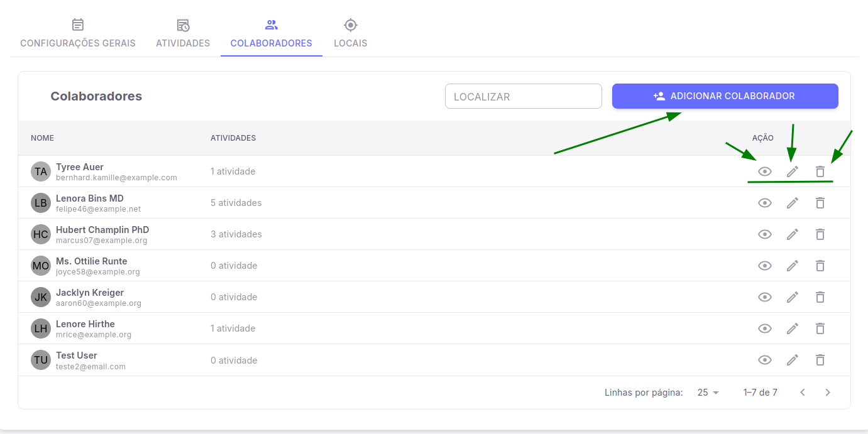Remove Lenore Hirthe via trash icon
868x434 pixels.
coord(820,328)
